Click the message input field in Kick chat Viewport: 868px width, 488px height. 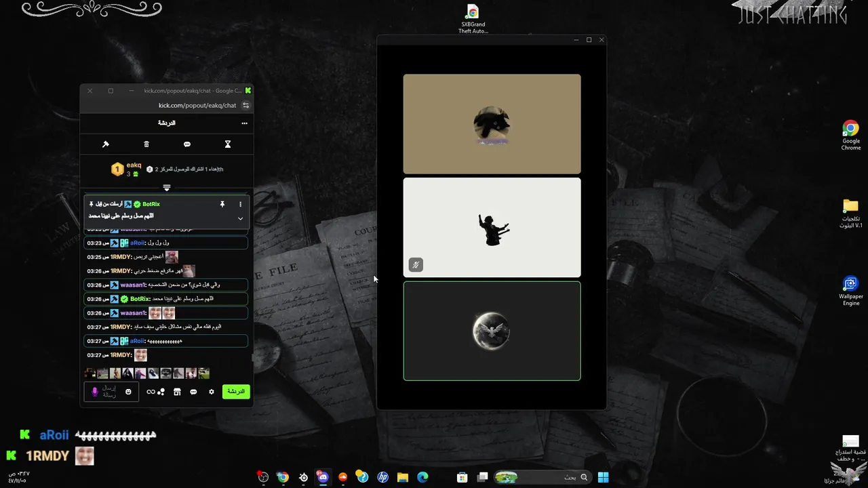click(111, 392)
